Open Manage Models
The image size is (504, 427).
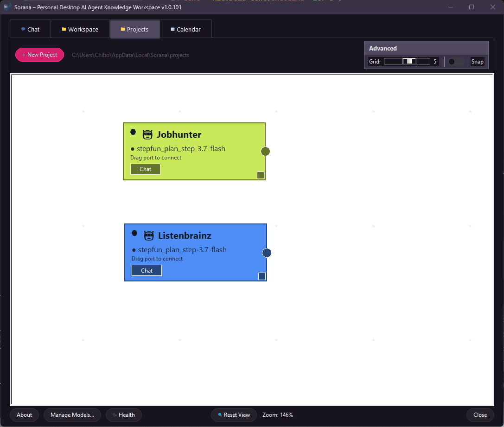click(72, 415)
